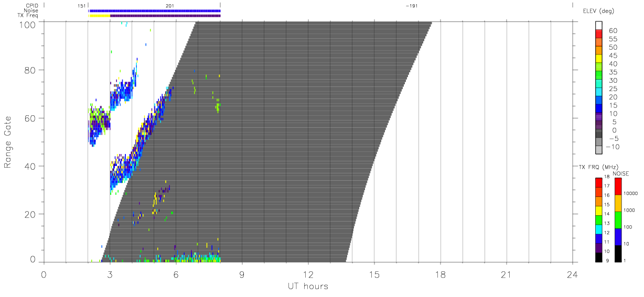Screen dimensions: 644x297
Task: Click the TX Freq row label
Action: [27, 16]
